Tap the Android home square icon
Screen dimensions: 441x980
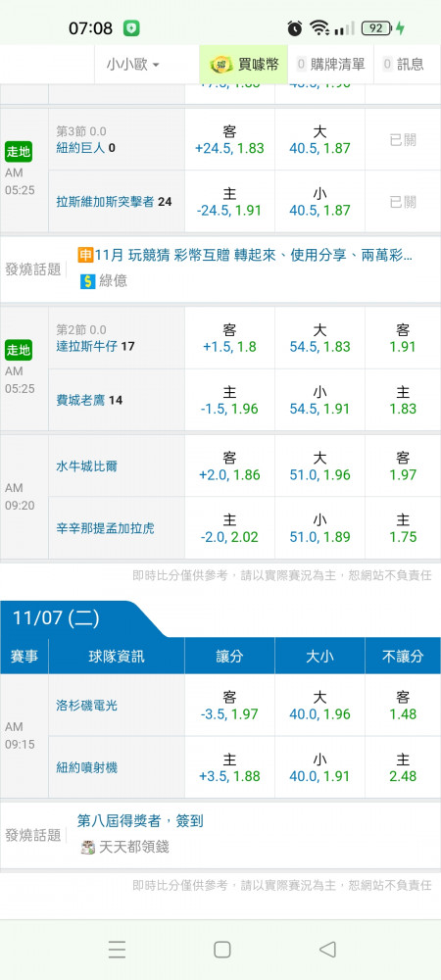point(221,950)
